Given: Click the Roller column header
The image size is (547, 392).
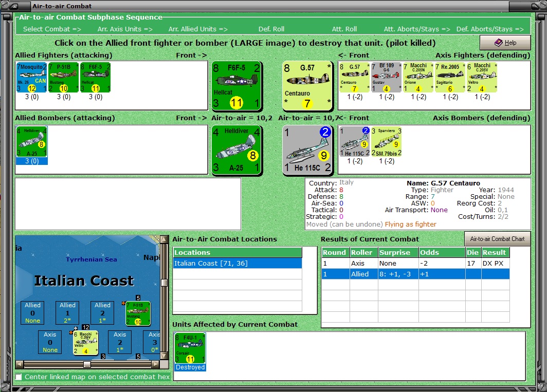Looking at the screenshot, I should point(363,252).
